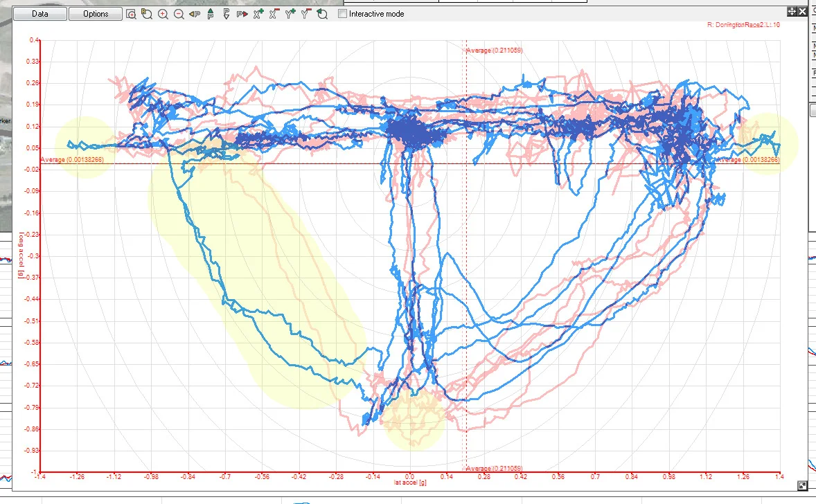Shrink X axis with X minus icon
816x504 pixels.
[x=274, y=14]
